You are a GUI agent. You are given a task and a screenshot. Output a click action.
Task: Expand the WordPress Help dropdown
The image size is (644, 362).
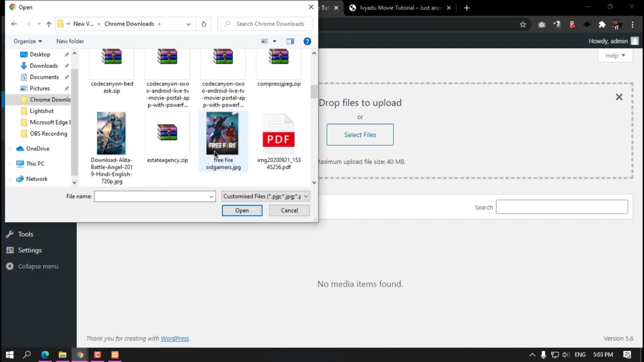615,55
